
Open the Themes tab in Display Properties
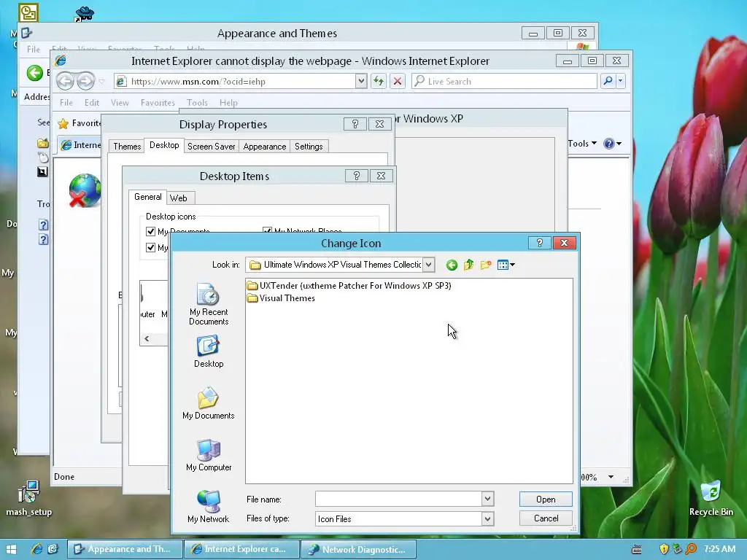[x=127, y=146]
